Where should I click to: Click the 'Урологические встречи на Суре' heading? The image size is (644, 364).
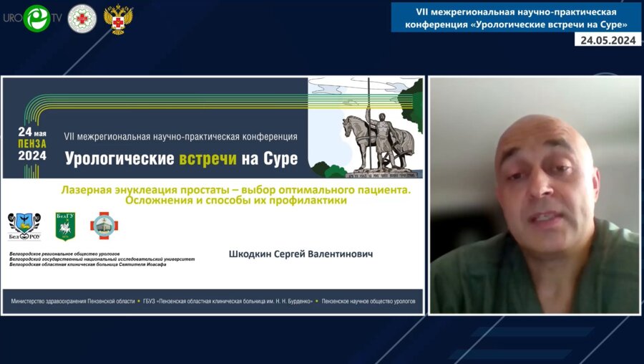point(181,158)
